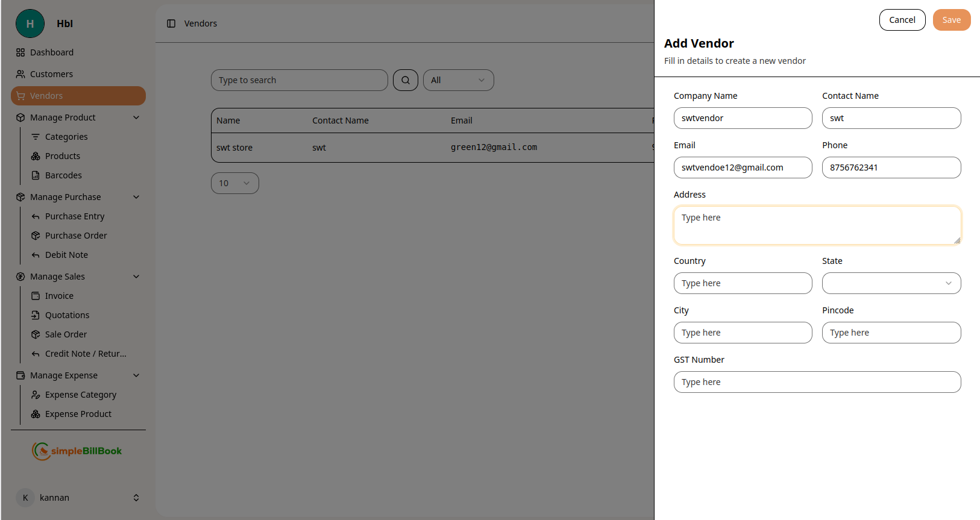Save the new vendor

[951, 20]
